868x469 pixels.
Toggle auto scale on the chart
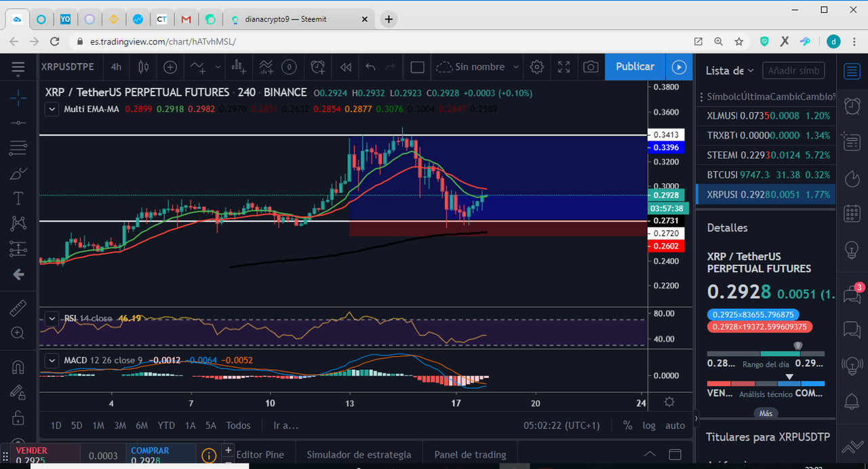pyautogui.click(x=675, y=426)
